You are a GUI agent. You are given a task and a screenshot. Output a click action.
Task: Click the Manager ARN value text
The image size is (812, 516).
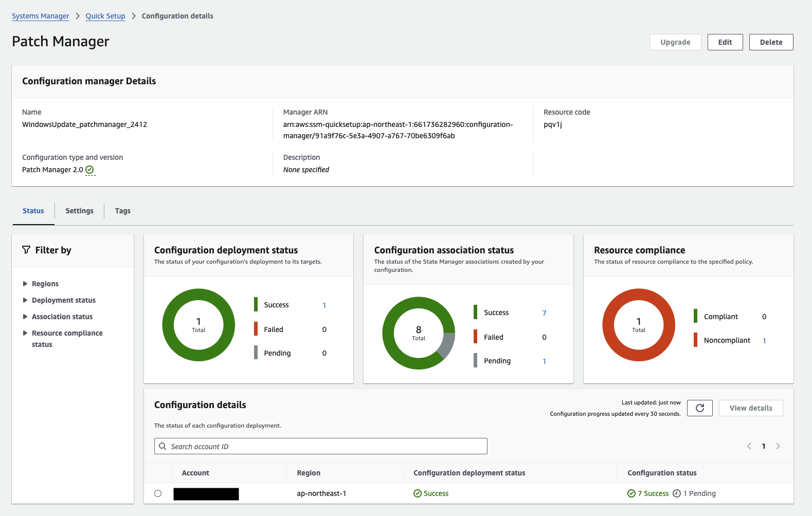click(x=398, y=130)
